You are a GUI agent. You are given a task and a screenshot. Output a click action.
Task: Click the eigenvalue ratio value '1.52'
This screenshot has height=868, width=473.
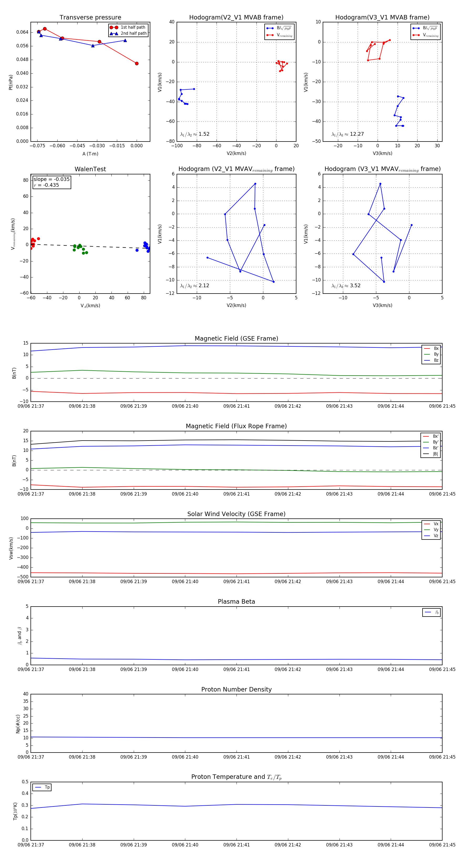(x=204, y=134)
